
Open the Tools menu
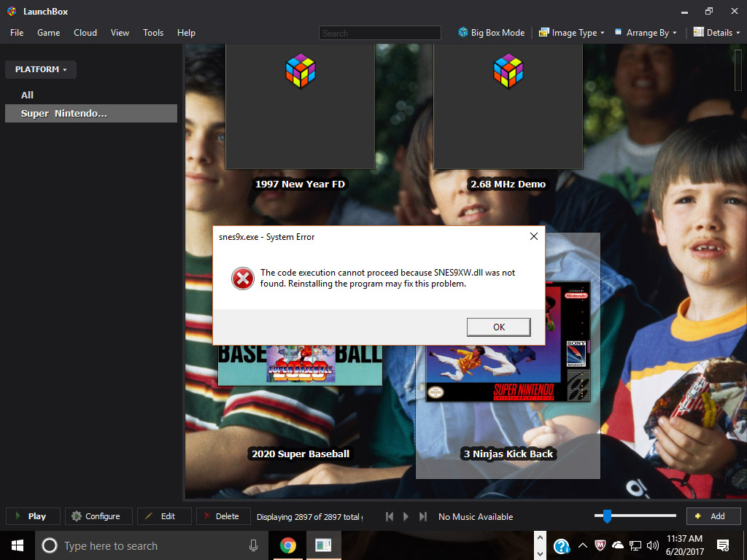click(153, 32)
